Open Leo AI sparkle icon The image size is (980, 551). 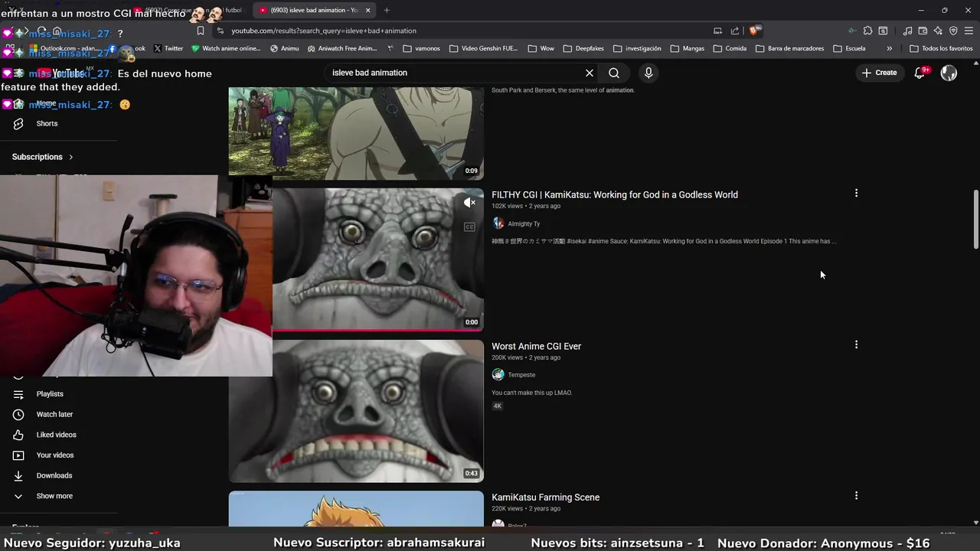[938, 31]
